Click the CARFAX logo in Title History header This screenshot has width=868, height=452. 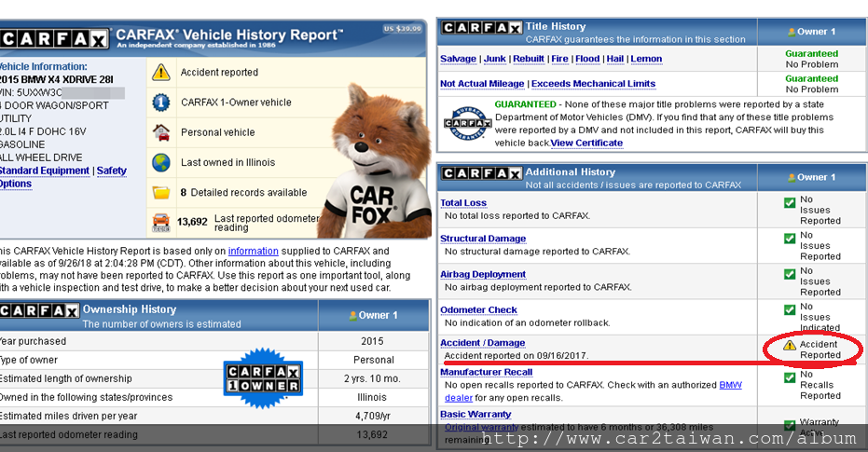tap(482, 28)
